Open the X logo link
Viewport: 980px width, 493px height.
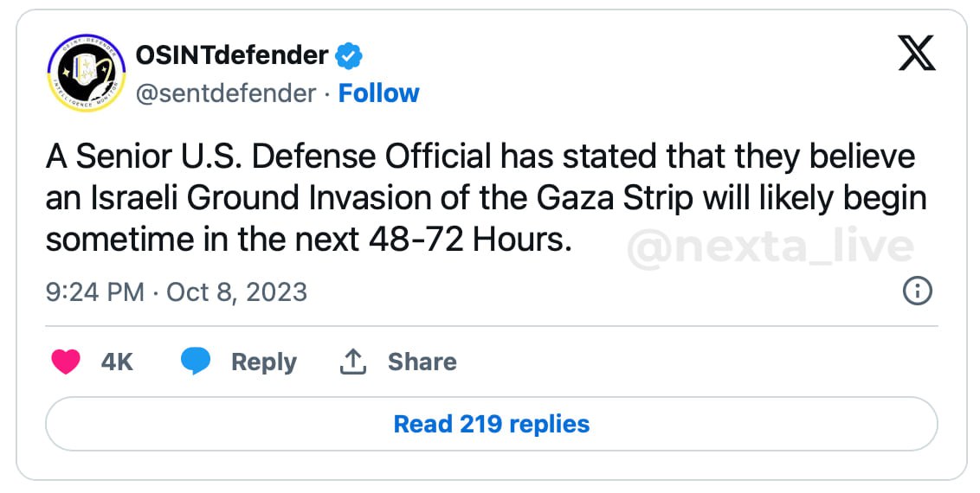tap(917, 56)
